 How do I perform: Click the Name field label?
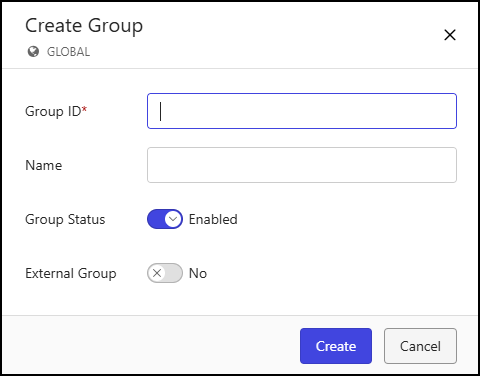click(44, 165)
